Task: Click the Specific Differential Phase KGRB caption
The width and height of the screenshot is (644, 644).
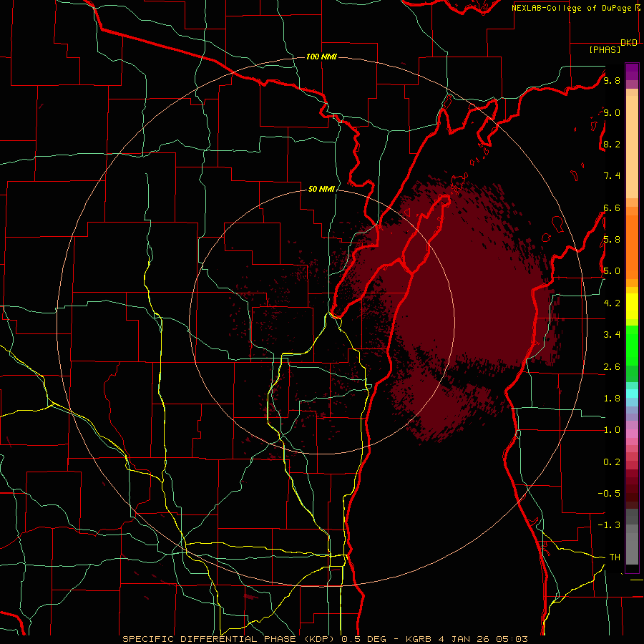Action: 326,639
